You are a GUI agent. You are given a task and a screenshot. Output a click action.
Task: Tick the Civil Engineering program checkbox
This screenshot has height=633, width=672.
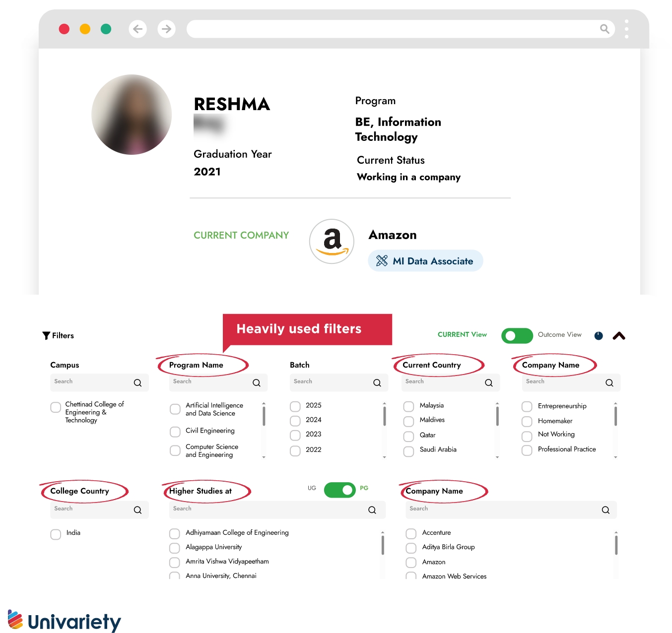175,432
